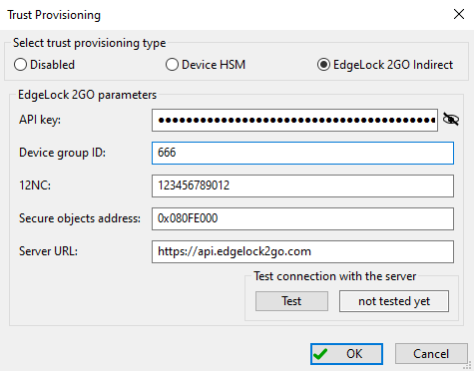
Task: Close the Trust Provisioning dialog
Action: 459,14
